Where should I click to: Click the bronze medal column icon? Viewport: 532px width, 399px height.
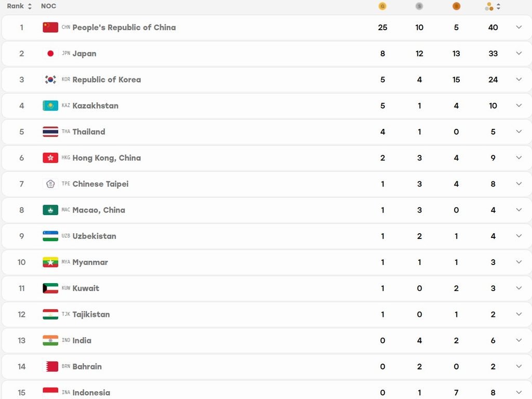tap(456, 6)
